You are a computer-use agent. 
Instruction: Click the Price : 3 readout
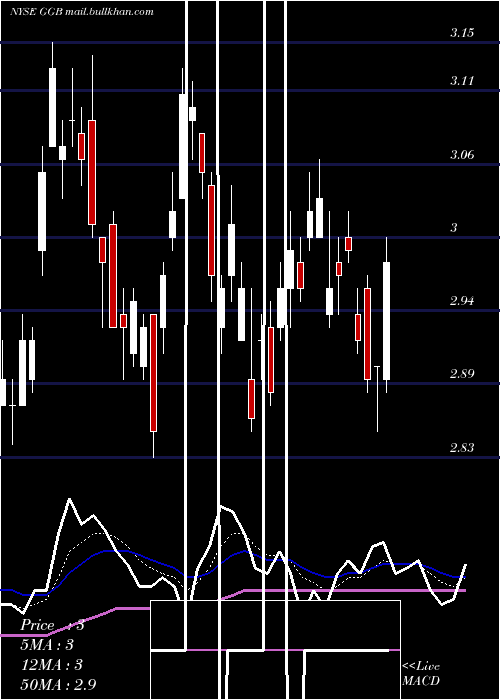(52, 625)
